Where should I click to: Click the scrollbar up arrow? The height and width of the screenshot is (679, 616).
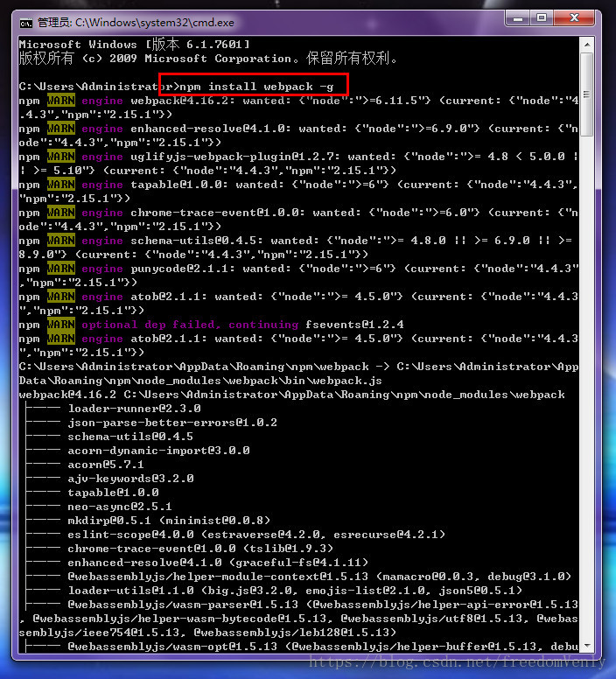point(587,45)
